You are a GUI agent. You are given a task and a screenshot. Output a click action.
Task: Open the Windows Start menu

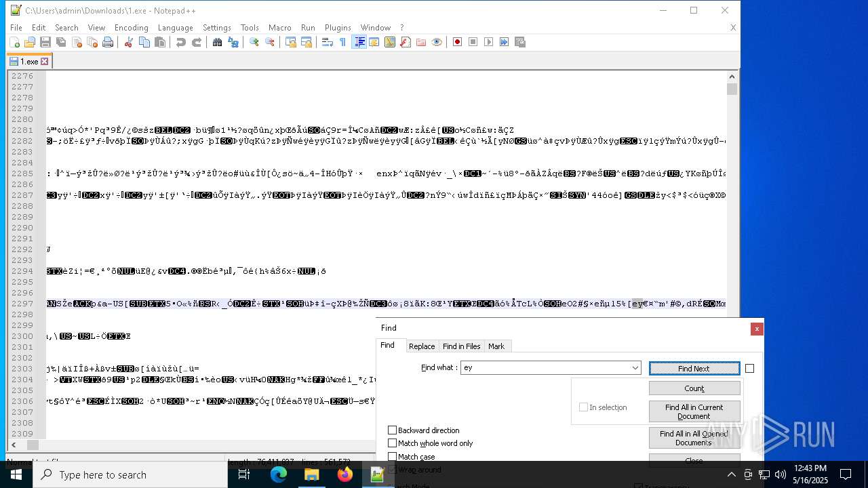coord(16,474)
